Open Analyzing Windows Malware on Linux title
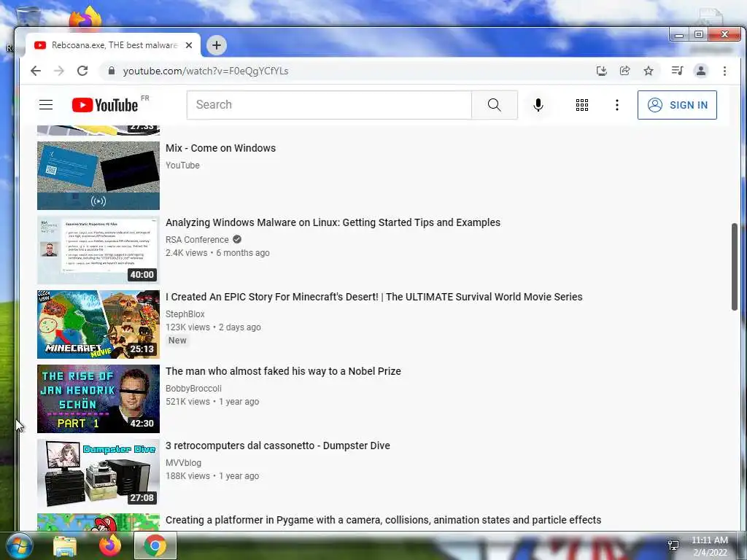Screen dimensions: 747x560 (333, 222)
